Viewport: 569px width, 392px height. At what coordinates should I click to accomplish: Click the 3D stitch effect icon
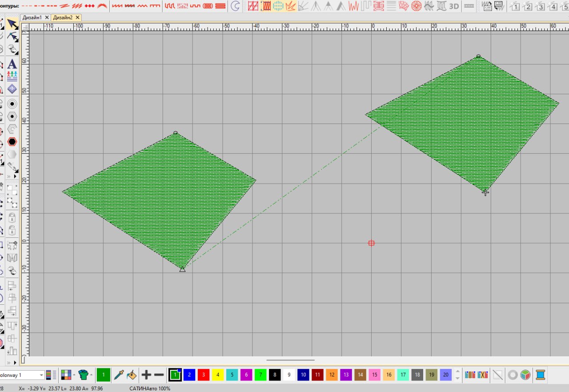coord(454,6)
